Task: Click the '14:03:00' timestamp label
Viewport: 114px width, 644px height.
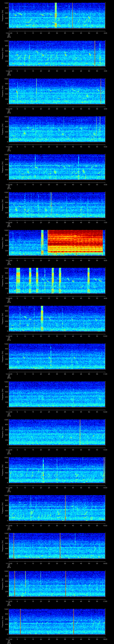Action: [9, 109]
